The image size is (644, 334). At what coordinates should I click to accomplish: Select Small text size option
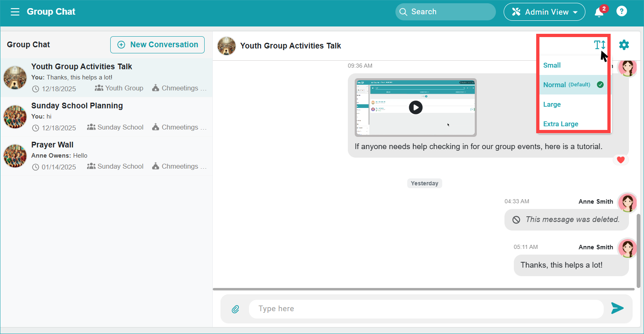552,65
